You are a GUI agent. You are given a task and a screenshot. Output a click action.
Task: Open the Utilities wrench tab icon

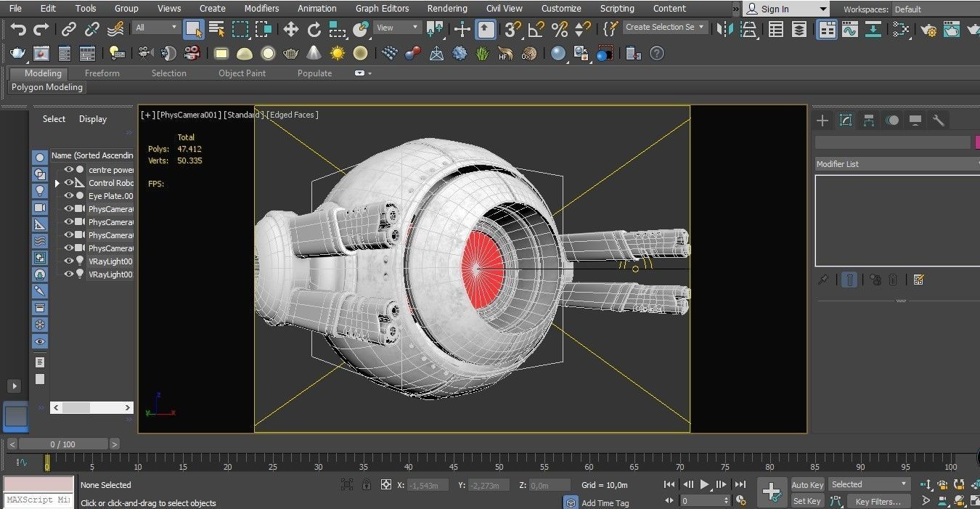[938, 121]
